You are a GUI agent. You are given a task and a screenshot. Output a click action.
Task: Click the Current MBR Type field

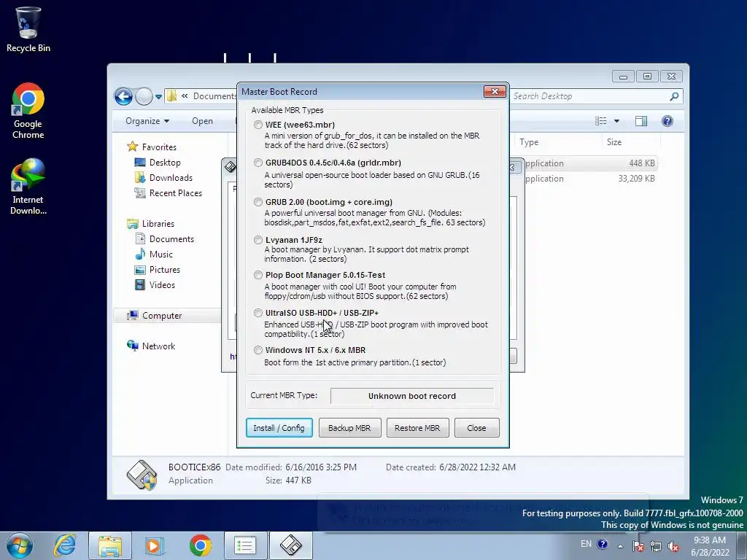(x=412, y=396)
